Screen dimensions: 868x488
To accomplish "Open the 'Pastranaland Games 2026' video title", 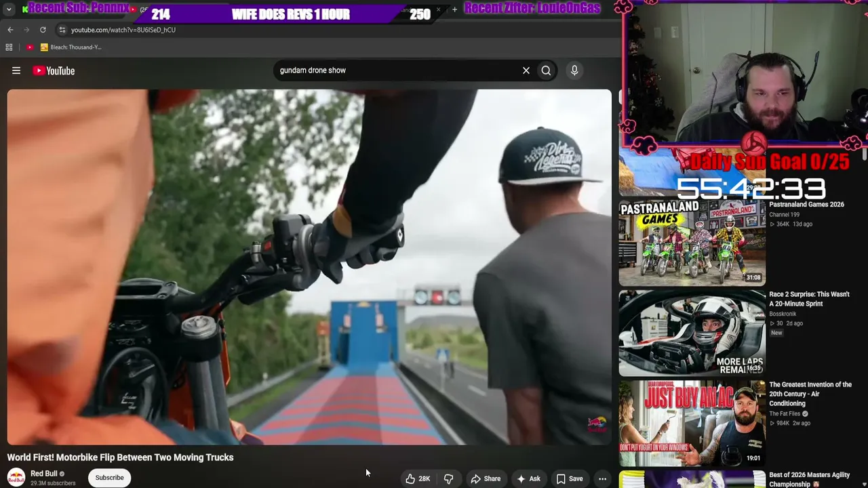I will tap(806, 205).
